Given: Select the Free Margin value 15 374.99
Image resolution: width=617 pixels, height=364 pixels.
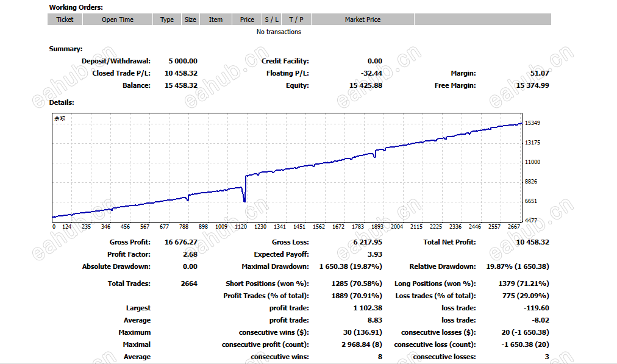Looking at the screenshot, I should click(532, 85).
